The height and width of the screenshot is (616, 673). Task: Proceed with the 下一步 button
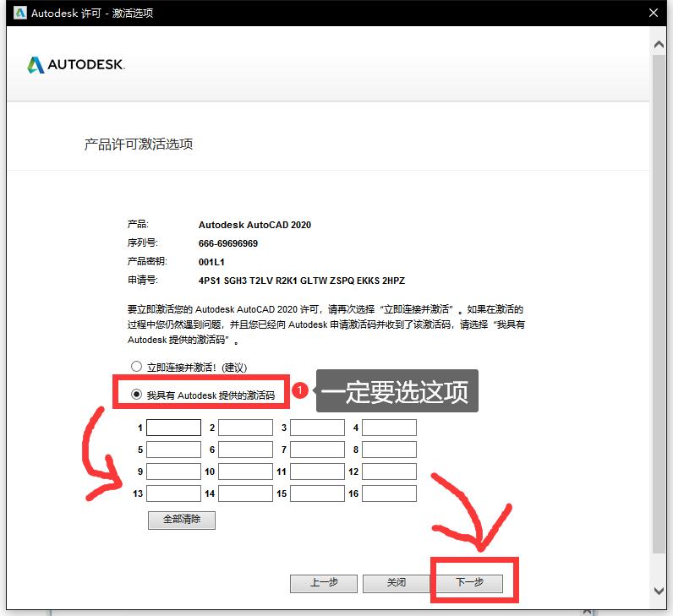469,583
